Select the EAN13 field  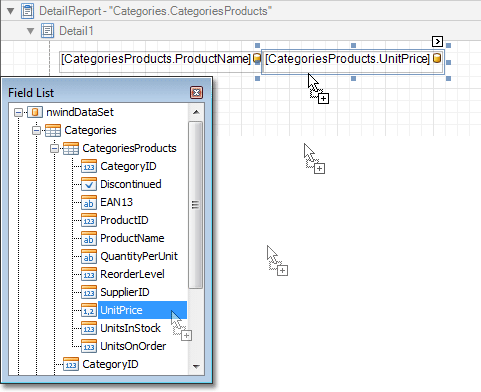[x=116, y=202]
